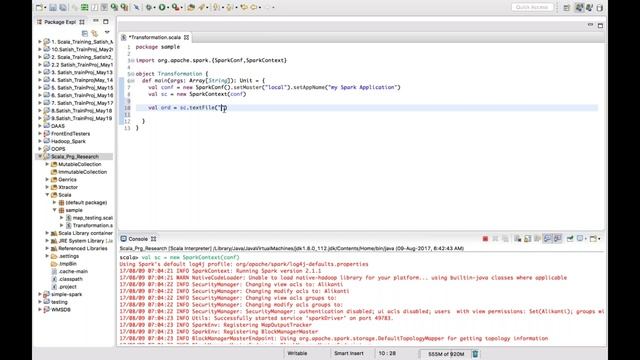640x360 pixels.
Task: Open the Debug dropdown arrow beside the bug icon
Action: click(155, 7)
